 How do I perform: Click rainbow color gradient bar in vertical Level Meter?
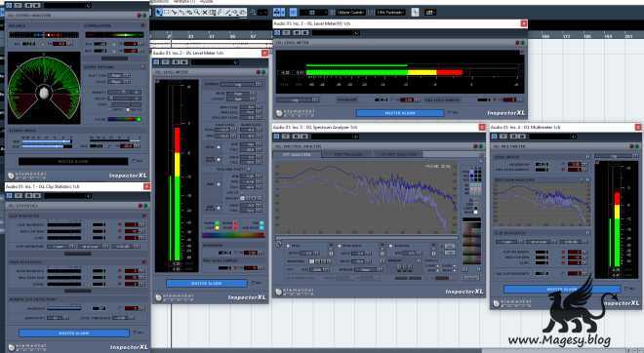233,235
